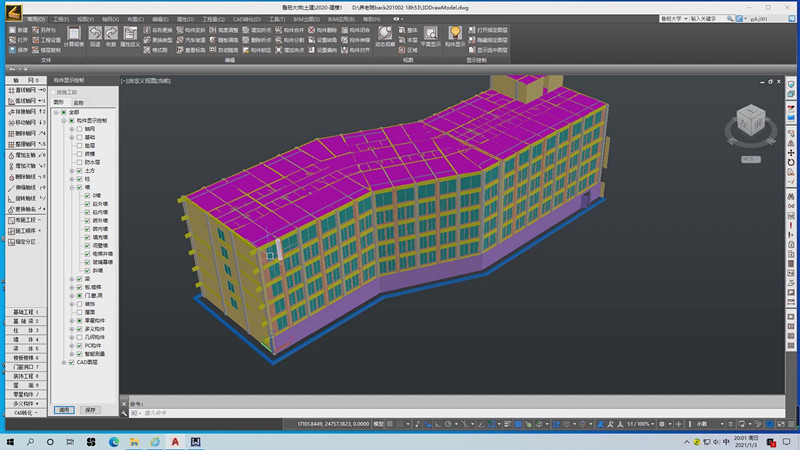Toggle the 零星构件 checkbox in the tree
Image resolution: width=800 pixels, height=450 pixels.
[80, 320]
